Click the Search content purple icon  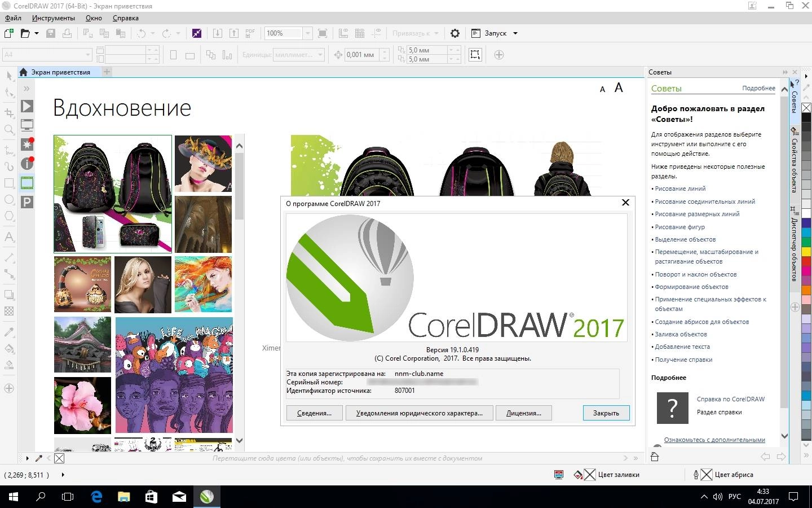(196, 33)
